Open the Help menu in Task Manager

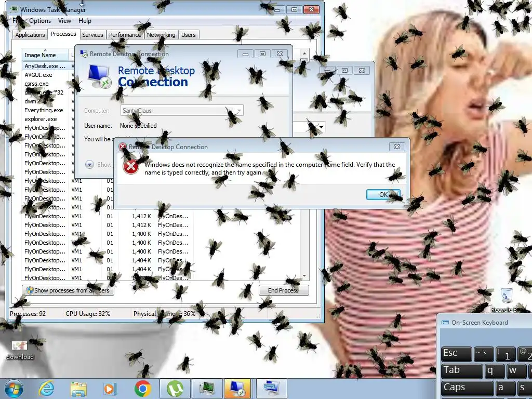[x=85, y=21]
